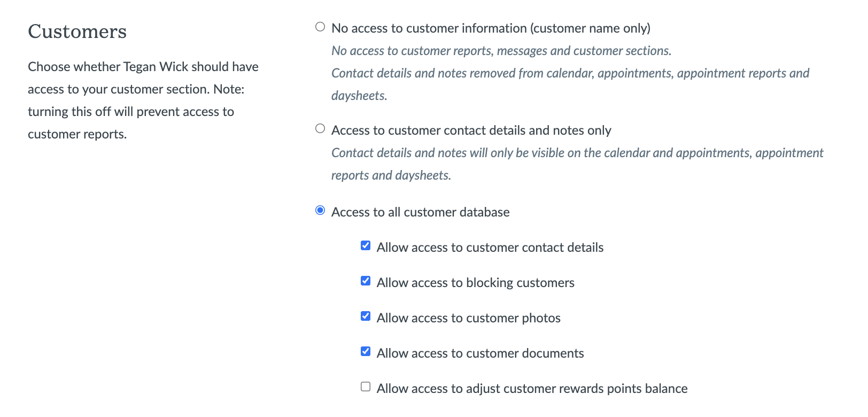Click the "contact details and notes only" label text
Screen dimensions: 868x417
tap(471, 130)
